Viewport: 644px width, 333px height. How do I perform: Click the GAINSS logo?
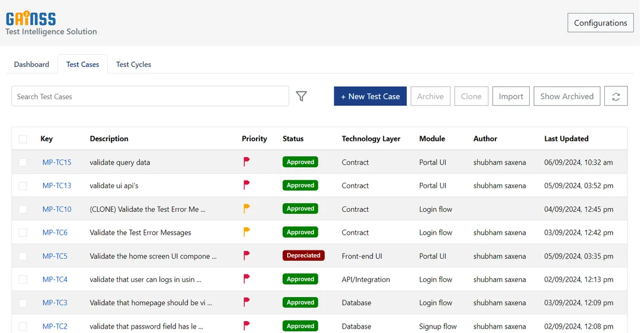coord(31,19)
